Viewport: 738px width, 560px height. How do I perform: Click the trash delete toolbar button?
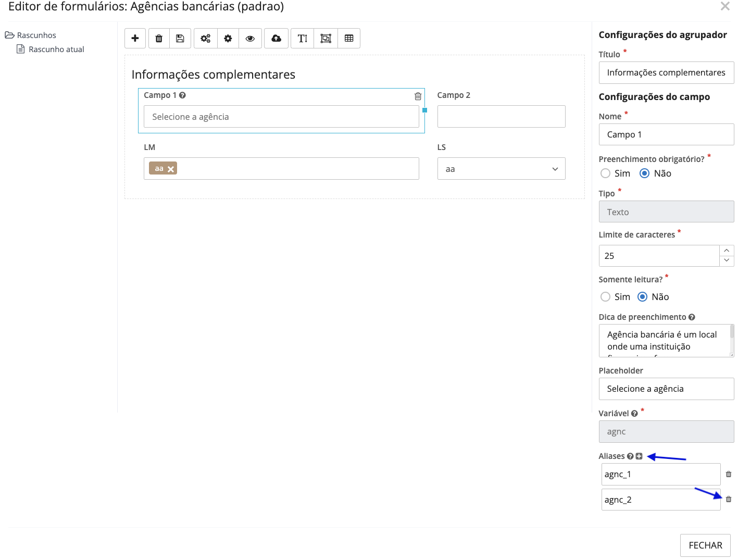[x=159, y=38]
